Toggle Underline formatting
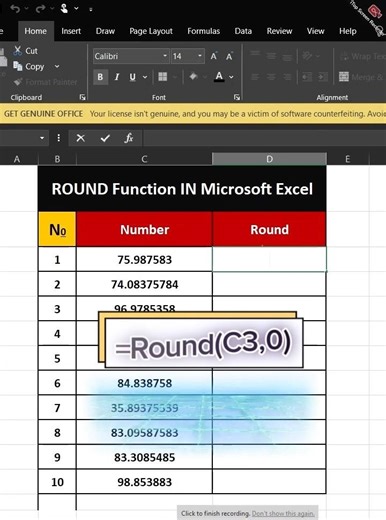 click(x=132, y=77)
